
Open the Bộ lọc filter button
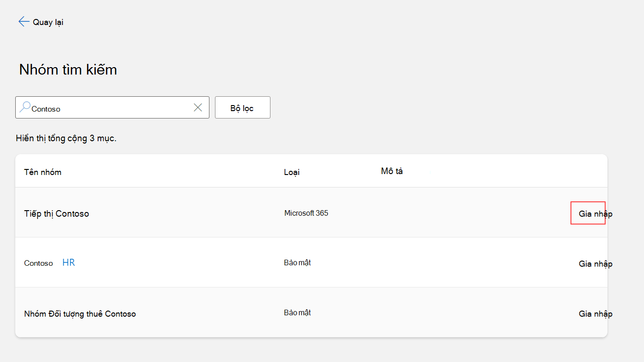tap(243, 107)
